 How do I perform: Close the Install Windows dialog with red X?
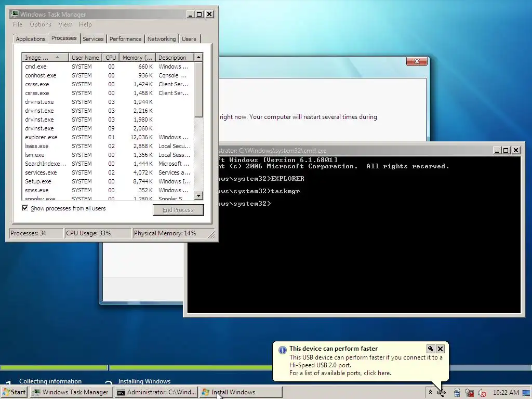click(x=417, y=61)
